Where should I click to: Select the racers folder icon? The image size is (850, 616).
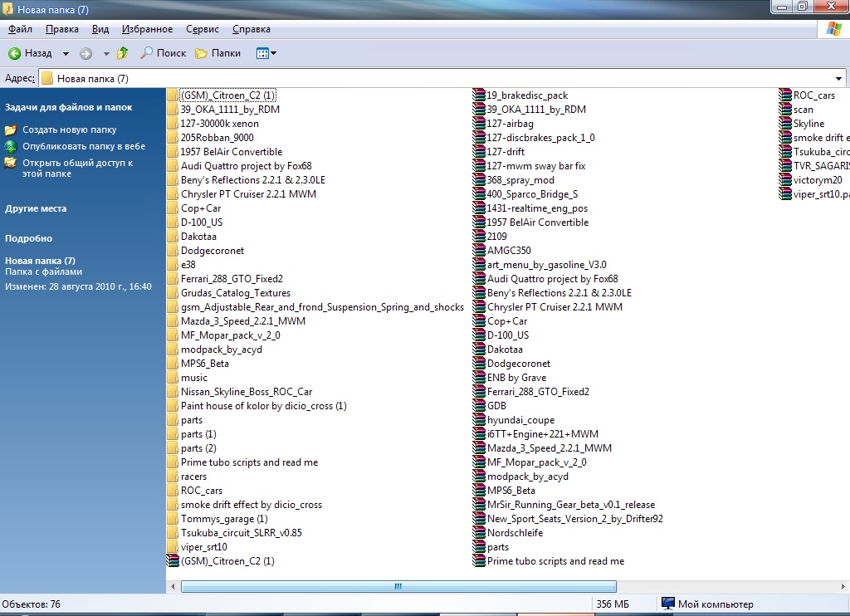click(173, 477)
